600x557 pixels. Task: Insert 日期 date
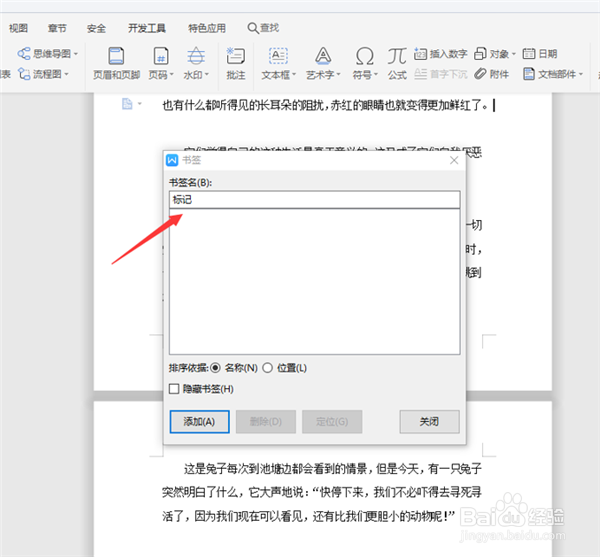(x=540, y=54)
